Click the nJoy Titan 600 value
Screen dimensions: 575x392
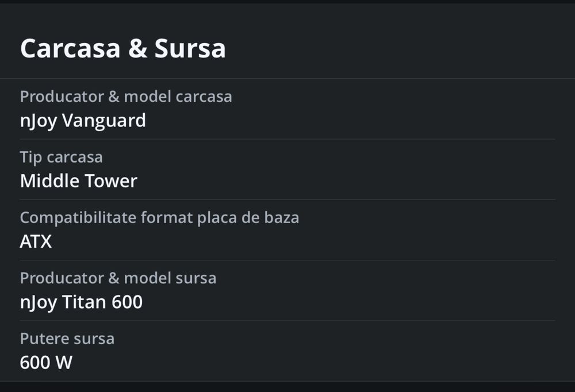(81, 302)
